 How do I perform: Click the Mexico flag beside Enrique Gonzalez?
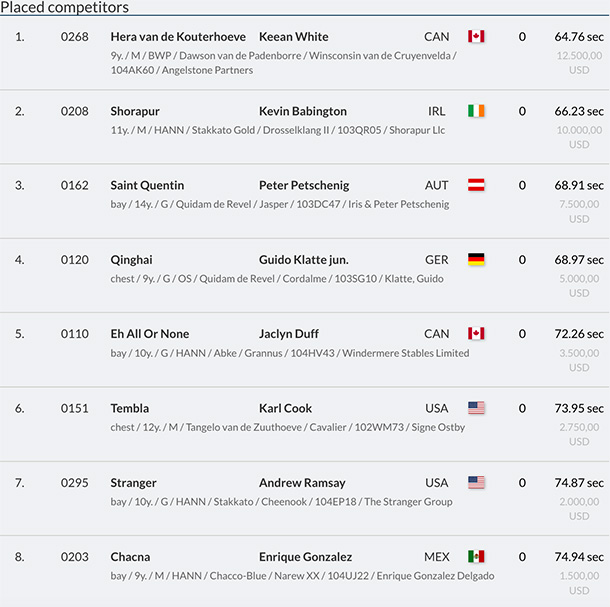[476, 556]
